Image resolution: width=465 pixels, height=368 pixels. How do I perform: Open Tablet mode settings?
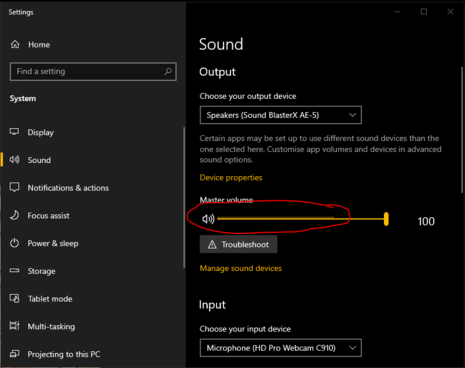click(x=50, y=299)
